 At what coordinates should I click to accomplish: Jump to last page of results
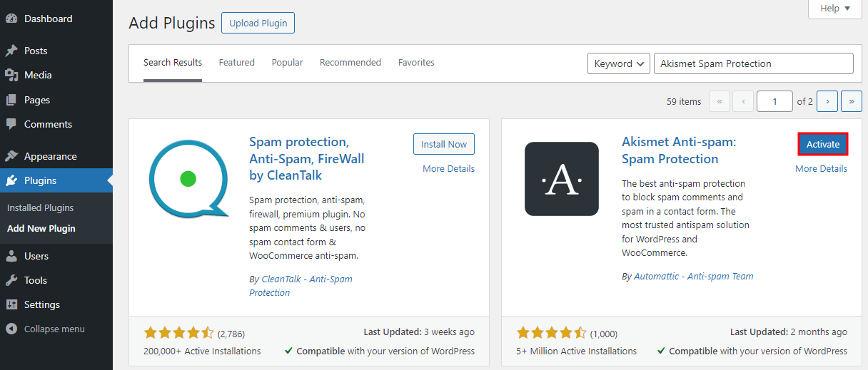[851, 101]
